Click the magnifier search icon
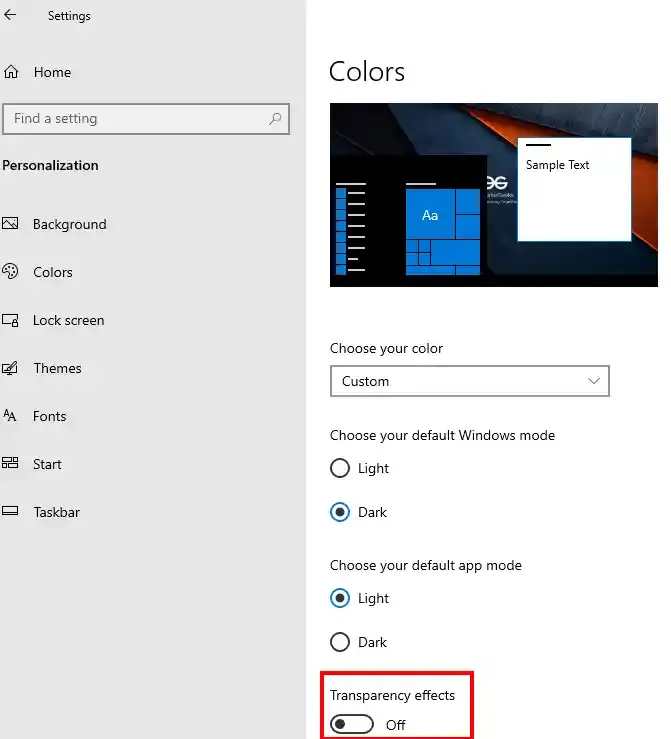671x739 pixels. (x=275, y=119)
